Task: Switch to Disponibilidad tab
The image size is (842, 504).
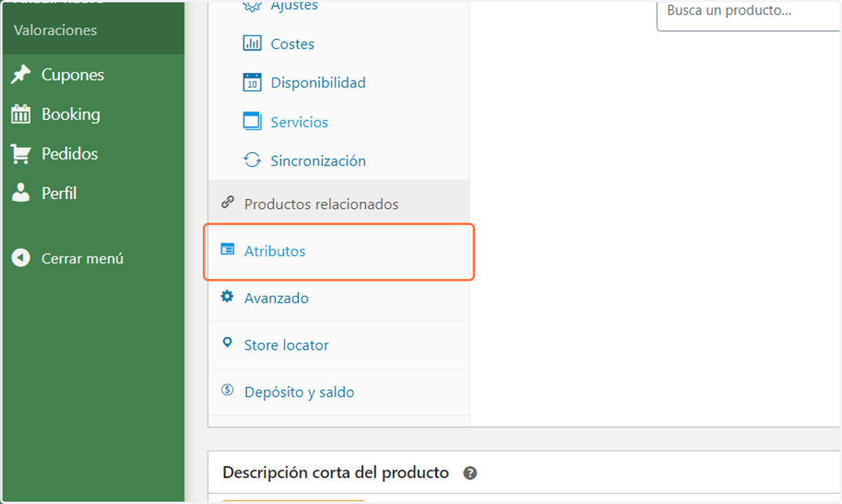Action: (x=318, y=82)
